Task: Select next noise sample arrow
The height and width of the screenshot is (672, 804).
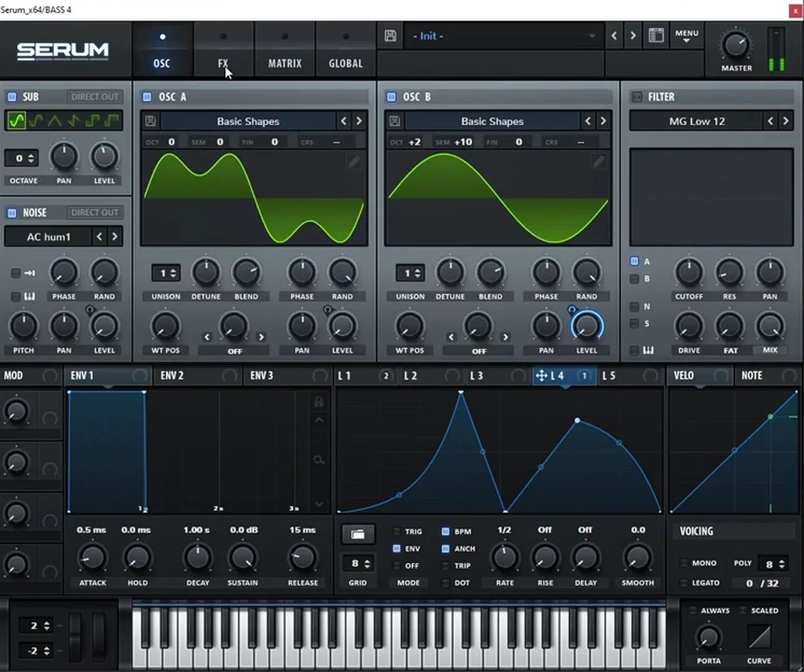Action: (114, 236)
